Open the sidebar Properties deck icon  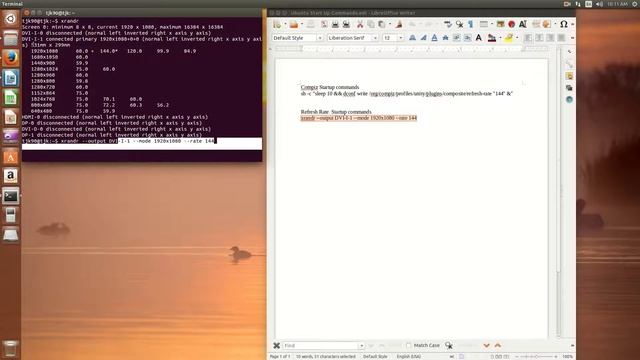[569, 64]
